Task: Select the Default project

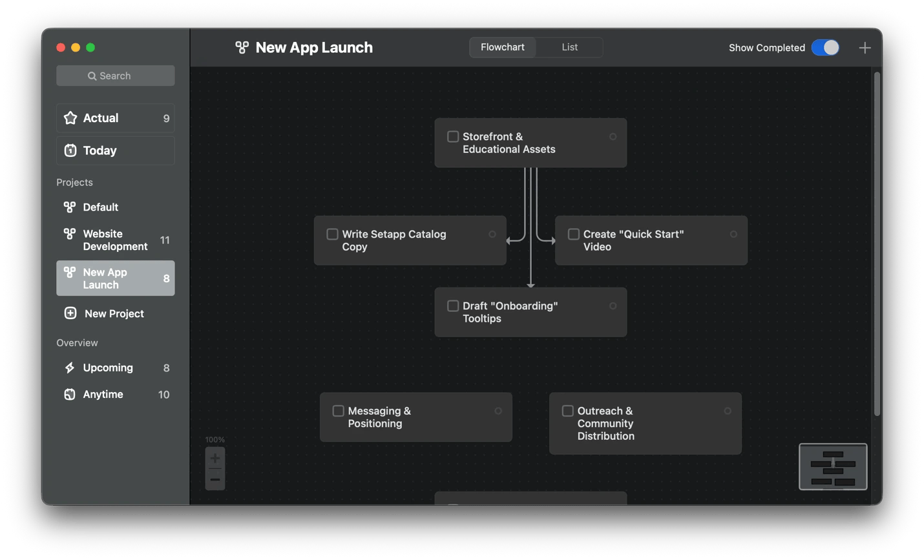Action: point(116,207)
